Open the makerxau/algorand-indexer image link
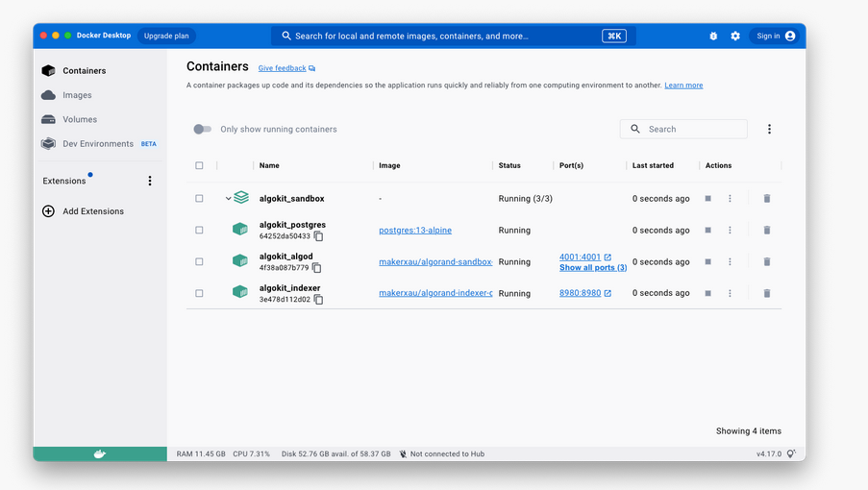 pos(435,293)
